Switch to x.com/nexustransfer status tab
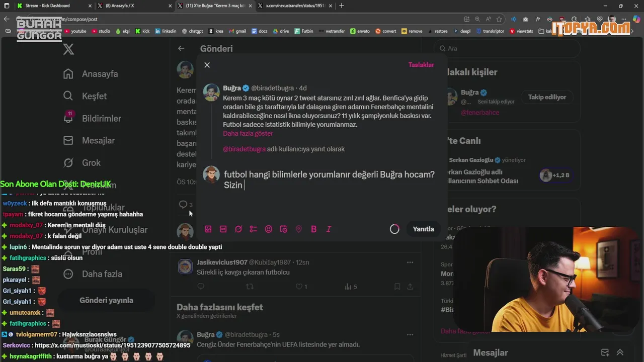This screenshot has width=644, height=362. click(x=295, y=6)
